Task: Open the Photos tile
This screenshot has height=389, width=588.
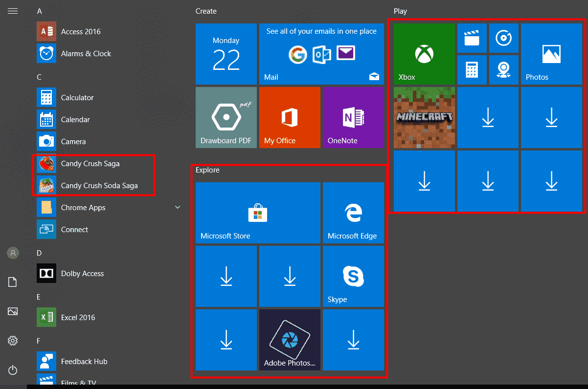Action: [551, 54]
